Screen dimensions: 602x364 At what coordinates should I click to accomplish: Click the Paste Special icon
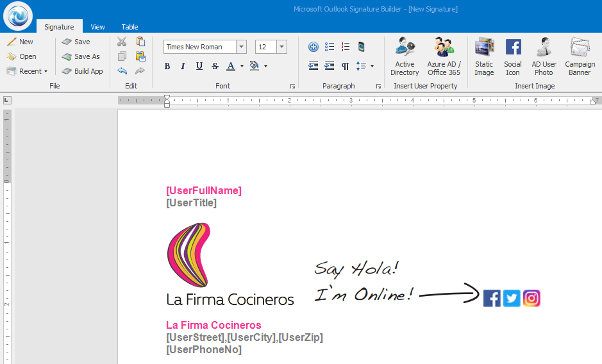tap(140, 56)
